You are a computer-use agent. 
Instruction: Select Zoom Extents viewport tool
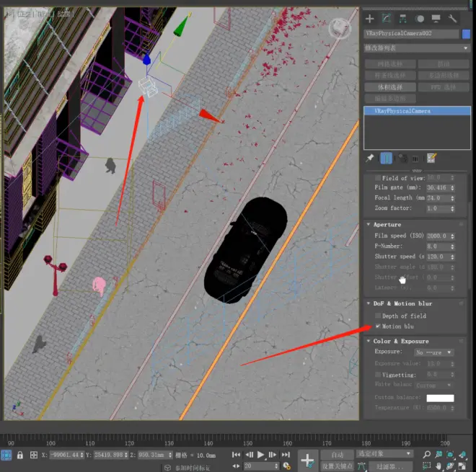(x=450, y=455)
